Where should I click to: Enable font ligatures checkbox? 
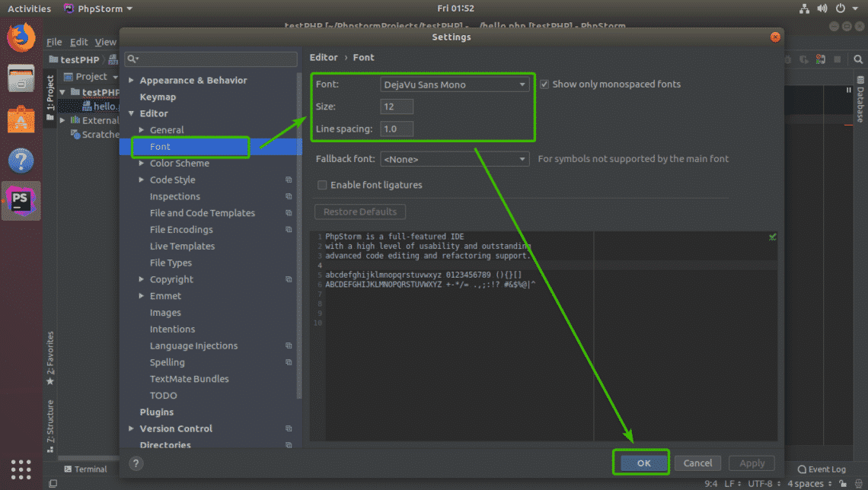click(x=322, y=185)
